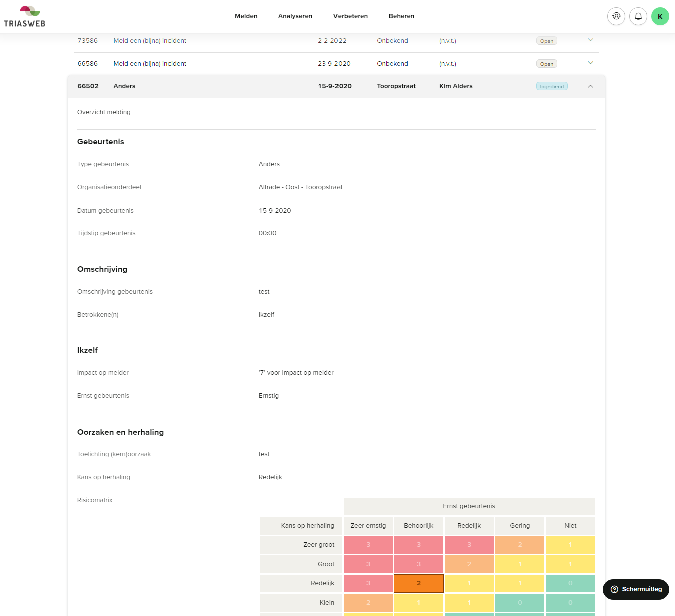This screenshot has height=616, width=675.
Task: Open the Beheren menu
Action: tap(401, 16)
